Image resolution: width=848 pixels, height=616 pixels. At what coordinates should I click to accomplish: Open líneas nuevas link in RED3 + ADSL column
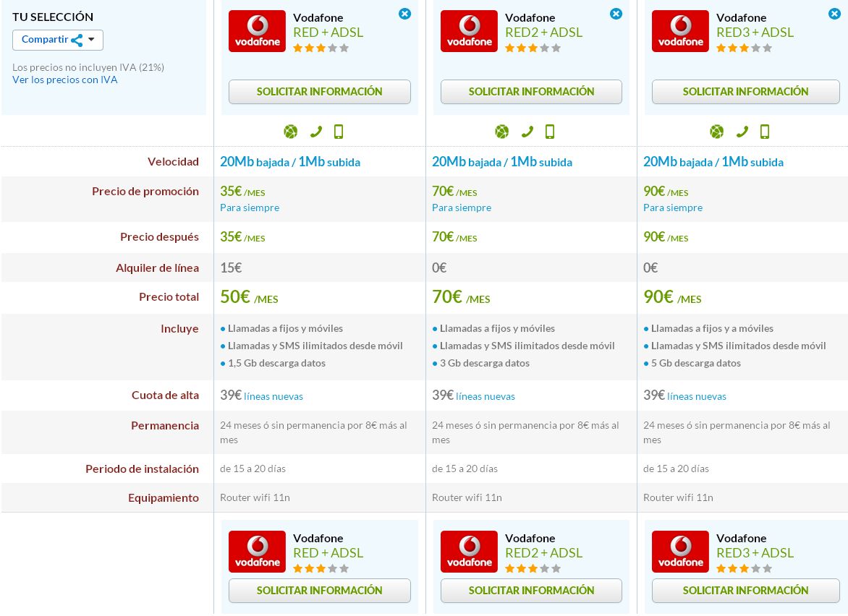(697, 397)
